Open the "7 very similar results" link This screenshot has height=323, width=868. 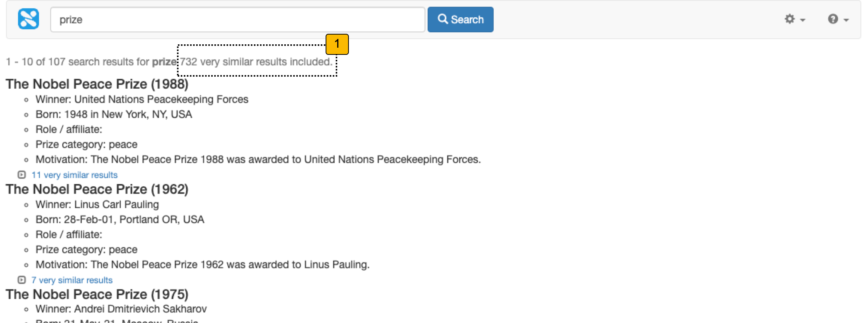point(72,280)
